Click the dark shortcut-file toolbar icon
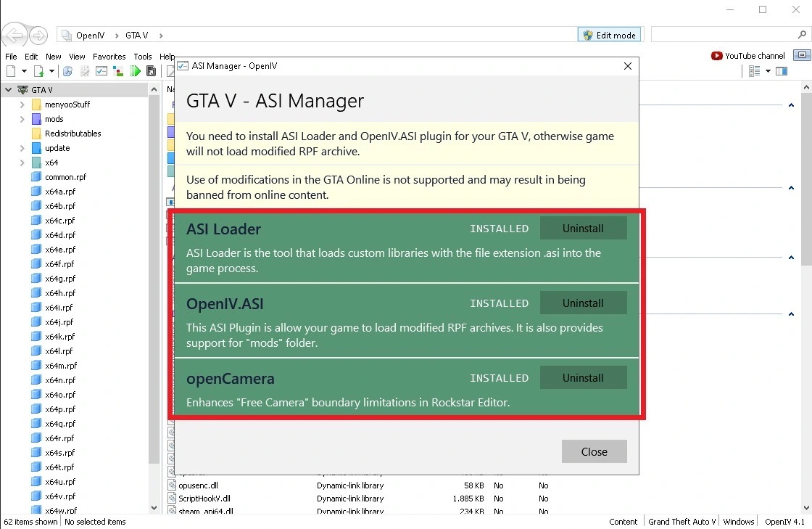 click(152, 71)
